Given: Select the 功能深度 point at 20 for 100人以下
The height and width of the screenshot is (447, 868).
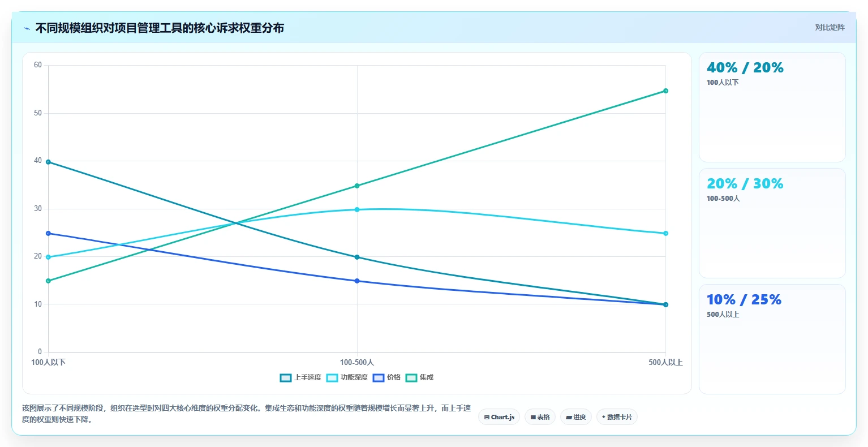Looking at the screenshot, I should coord(48,257).
